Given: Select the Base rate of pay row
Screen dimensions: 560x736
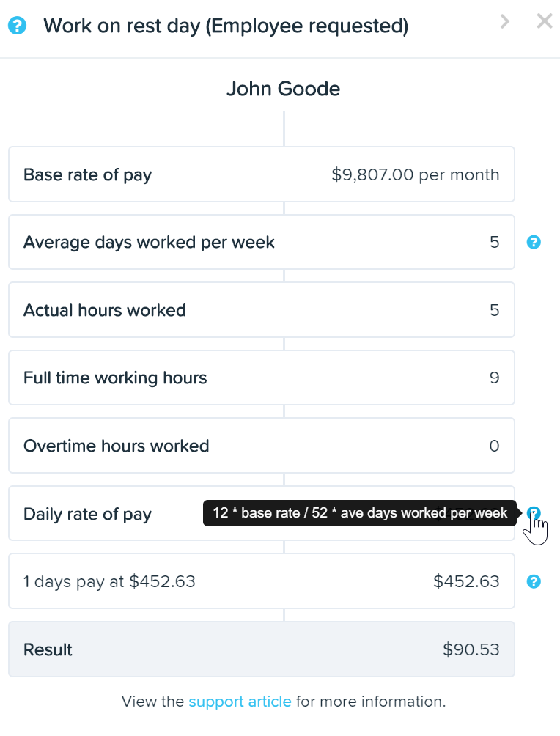Looking at the screenshot, I should click(262, 174).
